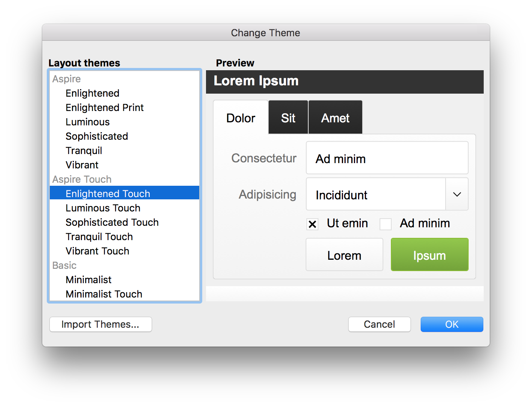Click the Incididunt combo box field
The height and width of the screenshot is (407, 532).
[376, 194]
